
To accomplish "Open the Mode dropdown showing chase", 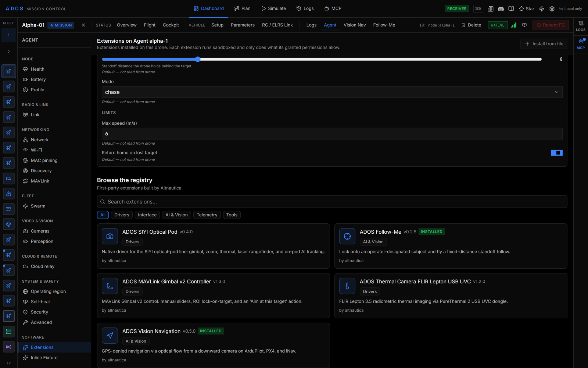I will click(x=332, y=92).
